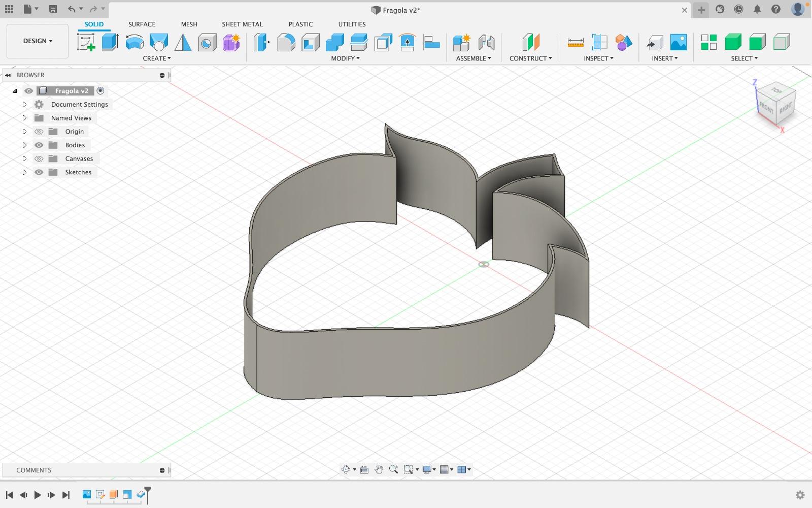Show the Origin folder
Screen dimensions: 812x508
(39, 132)
